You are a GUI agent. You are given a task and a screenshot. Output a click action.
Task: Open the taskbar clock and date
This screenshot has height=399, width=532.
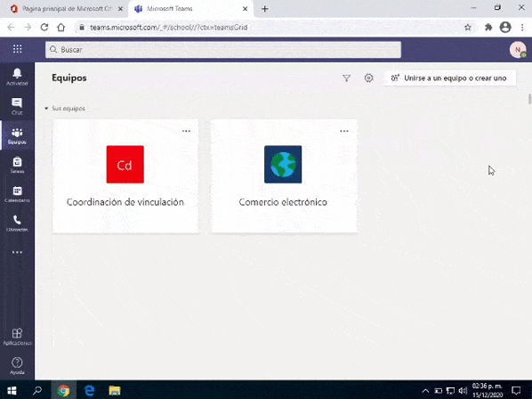click(488, 390)
